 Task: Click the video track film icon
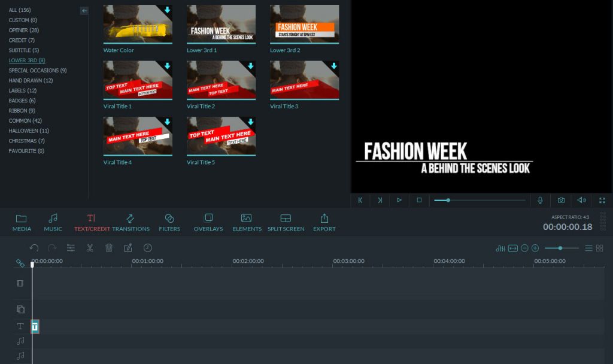[20, 283]
